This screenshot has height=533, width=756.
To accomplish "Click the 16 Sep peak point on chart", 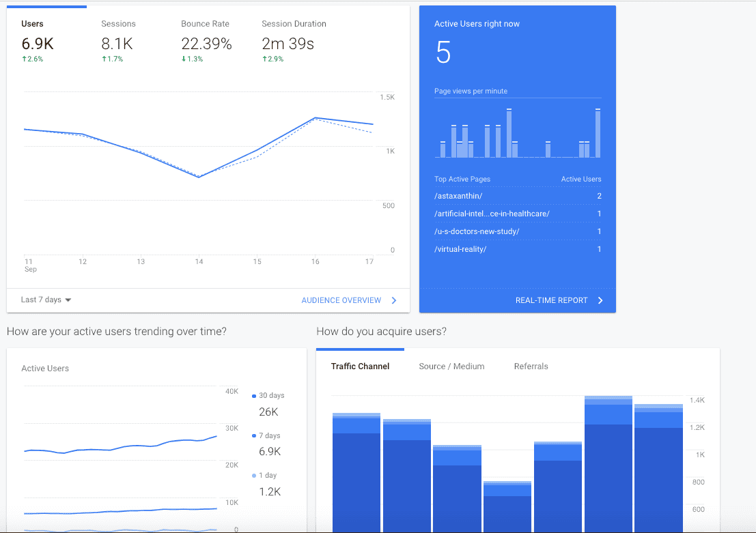I will point(315,117).
